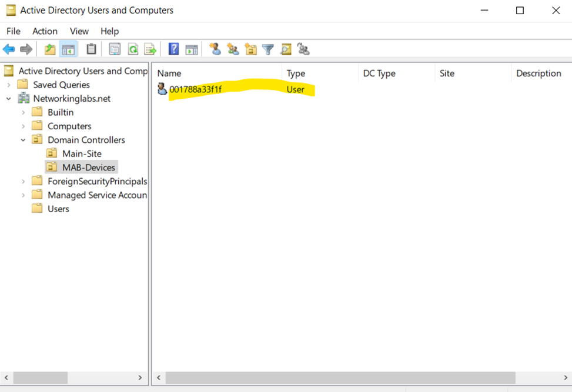Collapse the Domain Controllers node
Viewport: 572px width, 392px height.
tap(24, 140)
